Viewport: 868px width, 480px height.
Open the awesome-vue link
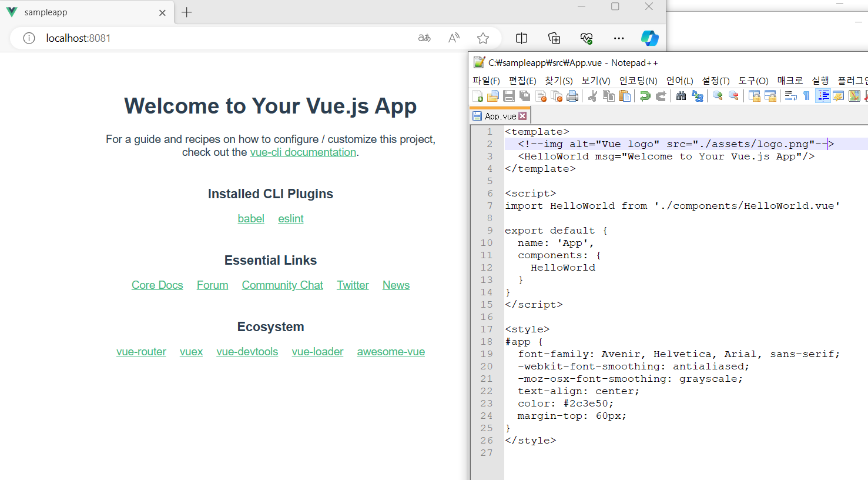point(391,352)
